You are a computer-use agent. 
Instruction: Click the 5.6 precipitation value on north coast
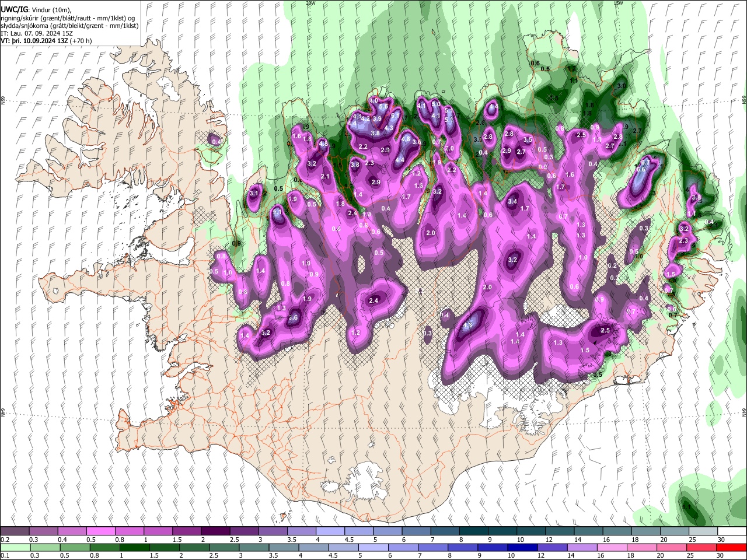click(383, 107)
